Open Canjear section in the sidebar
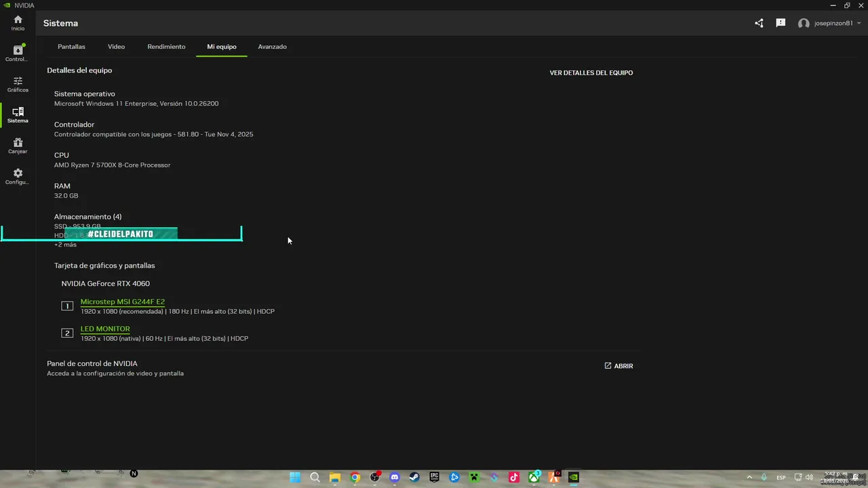The height and width of the screenshot is (488, 868). (18, 146)
